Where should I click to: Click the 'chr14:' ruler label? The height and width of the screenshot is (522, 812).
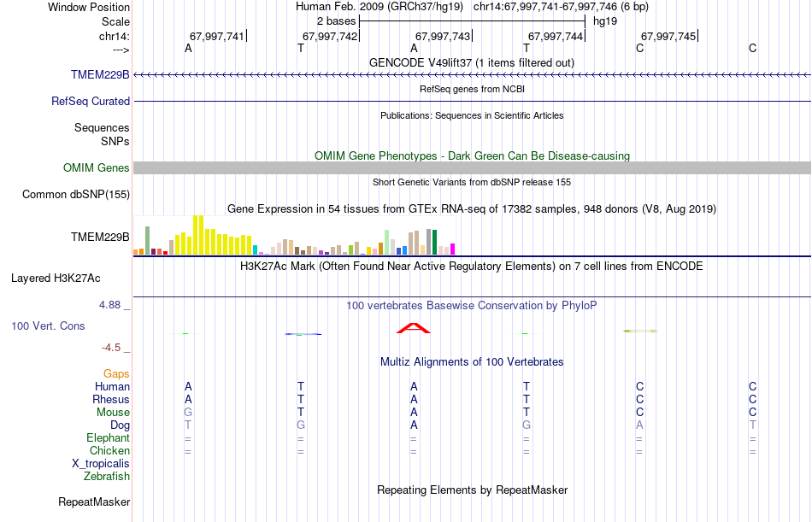[114, 36]
